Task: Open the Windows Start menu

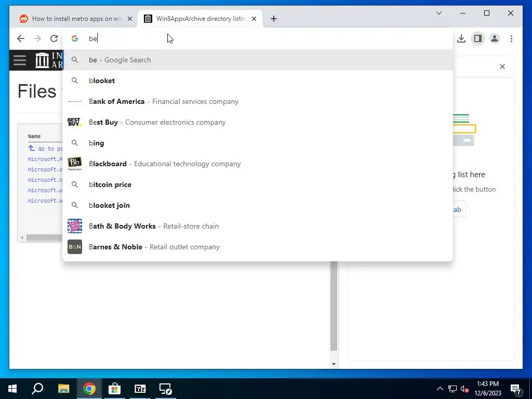Action: point(12,389)
